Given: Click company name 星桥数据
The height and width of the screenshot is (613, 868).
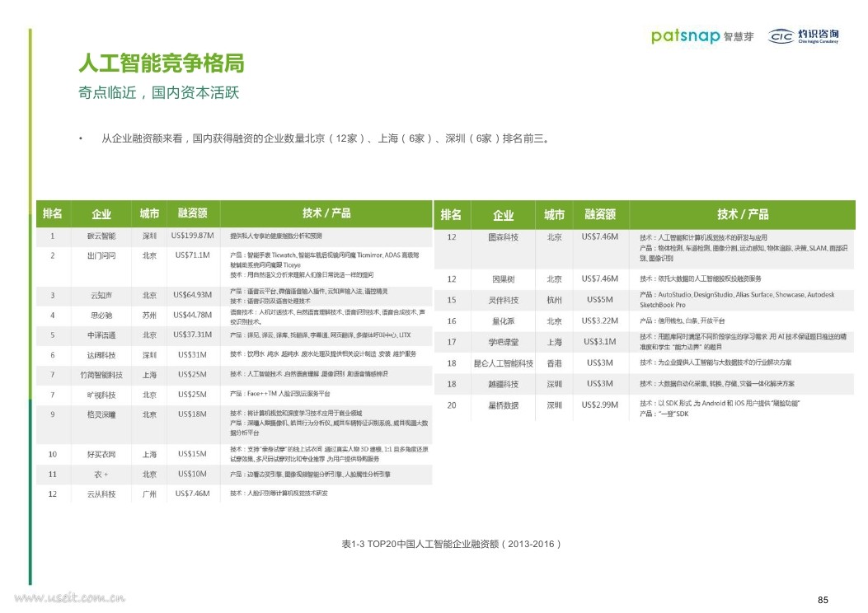Looking at the screenshot, I should 503,405.
